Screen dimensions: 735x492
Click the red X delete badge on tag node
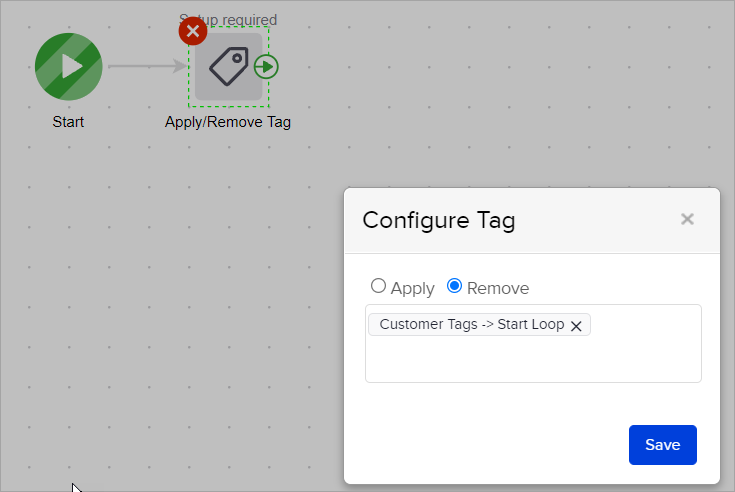click(x=193, y=31)
